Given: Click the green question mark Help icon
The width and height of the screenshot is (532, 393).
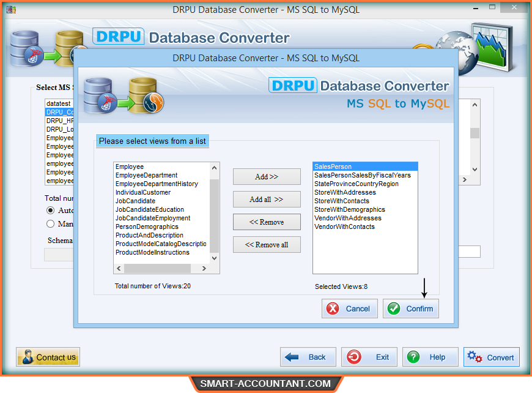Looking at the screenshot, I should (413, 357).
